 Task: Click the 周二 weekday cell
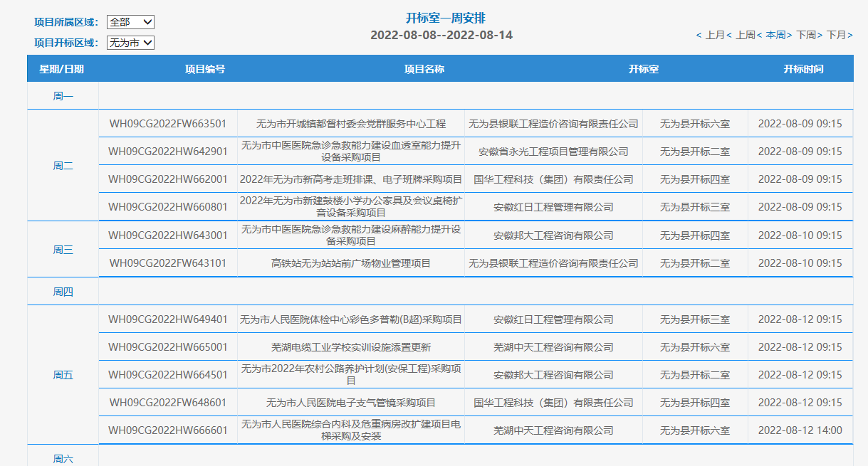63,166
